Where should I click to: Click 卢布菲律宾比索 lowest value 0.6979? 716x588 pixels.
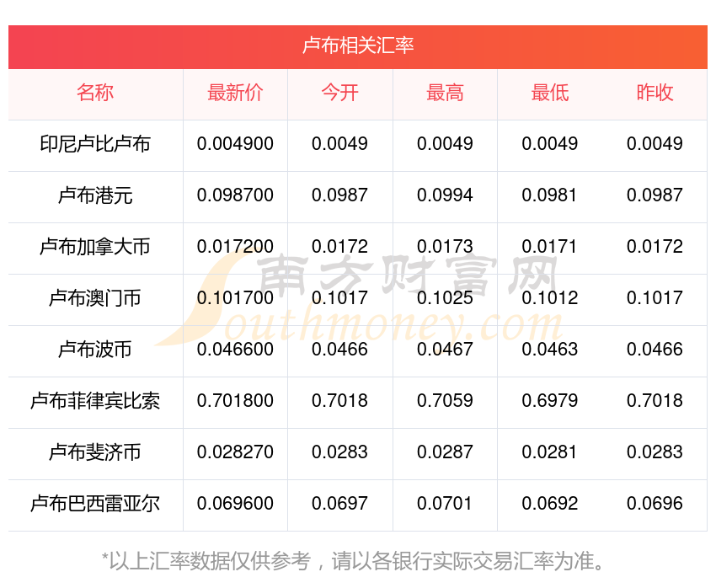click(550, 401)
